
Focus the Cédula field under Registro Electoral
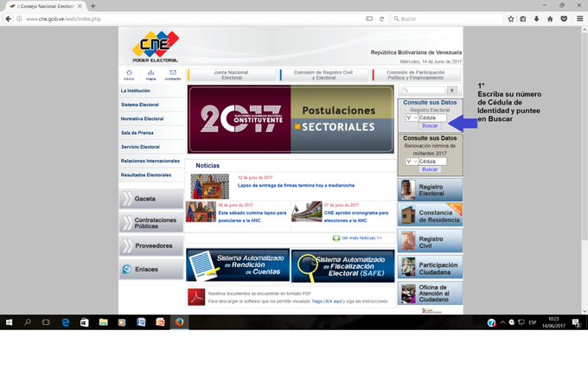(432, 118)
